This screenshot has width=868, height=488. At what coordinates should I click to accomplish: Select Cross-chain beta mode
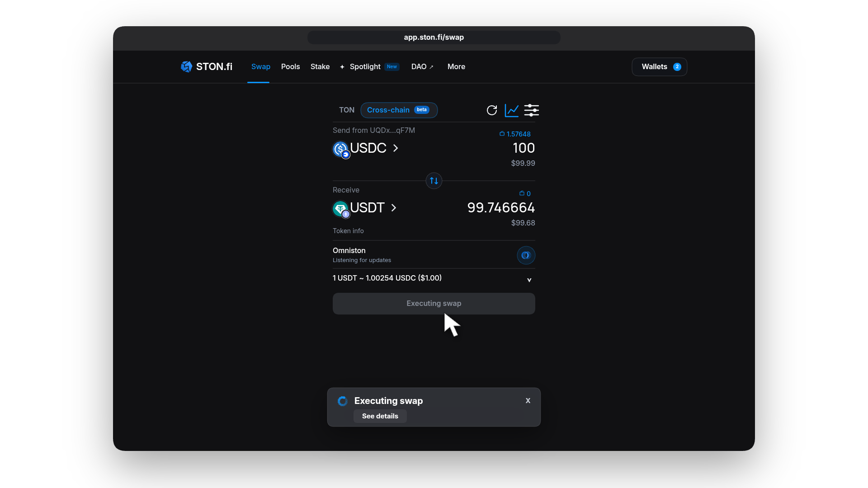pyautogui.click(x=399, y=110)
